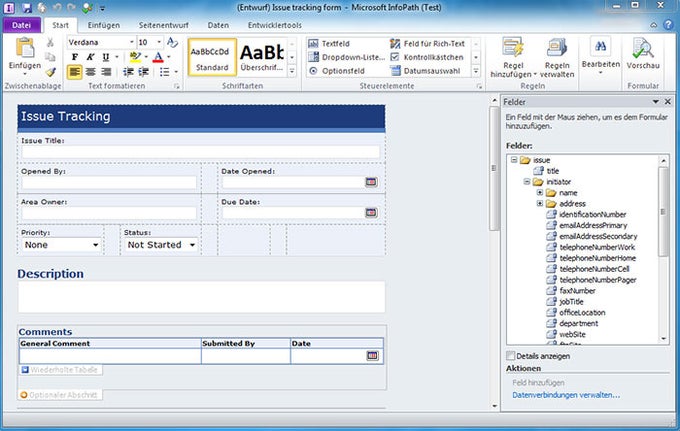Insert an Optionsfeld control
The height and width of the screenshot is (431, 680).
tap(337, 71)
